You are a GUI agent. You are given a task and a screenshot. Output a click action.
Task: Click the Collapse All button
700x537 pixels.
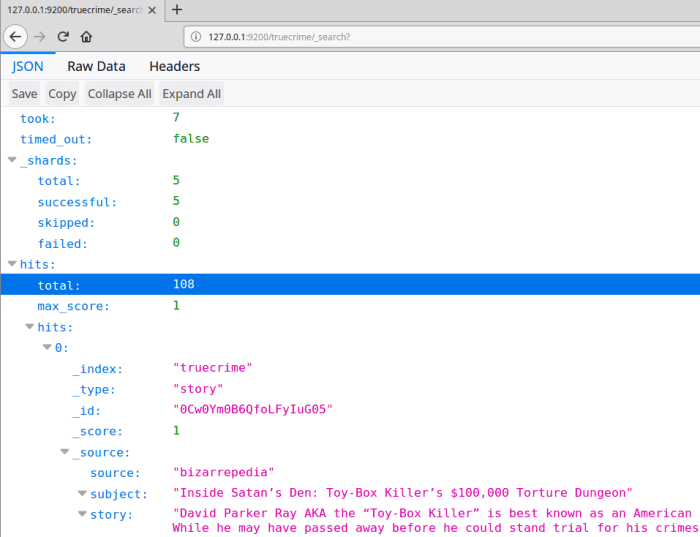point(119,94)
